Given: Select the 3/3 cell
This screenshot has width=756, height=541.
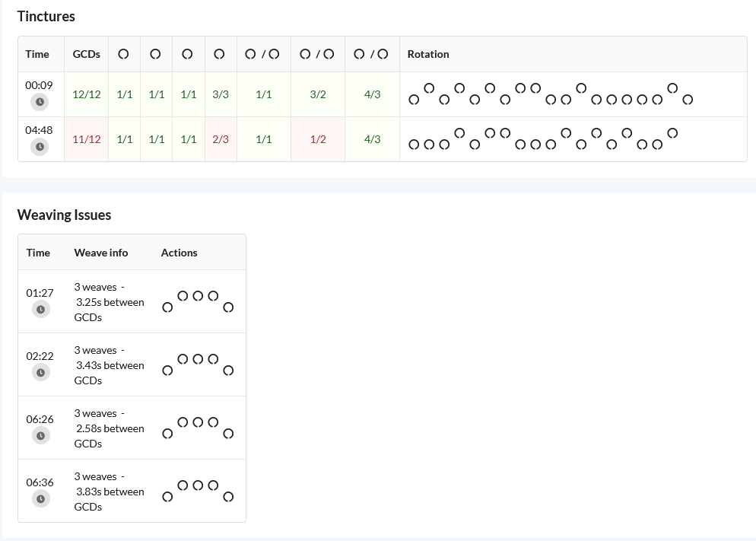Looking at the screenshot, I should (221, 94).
